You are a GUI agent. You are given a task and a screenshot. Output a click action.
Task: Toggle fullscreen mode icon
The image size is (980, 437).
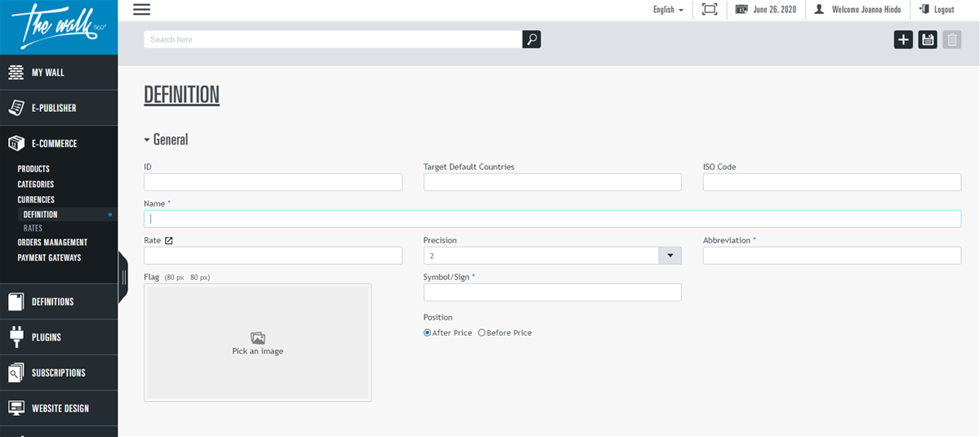[x=710, y=9]
